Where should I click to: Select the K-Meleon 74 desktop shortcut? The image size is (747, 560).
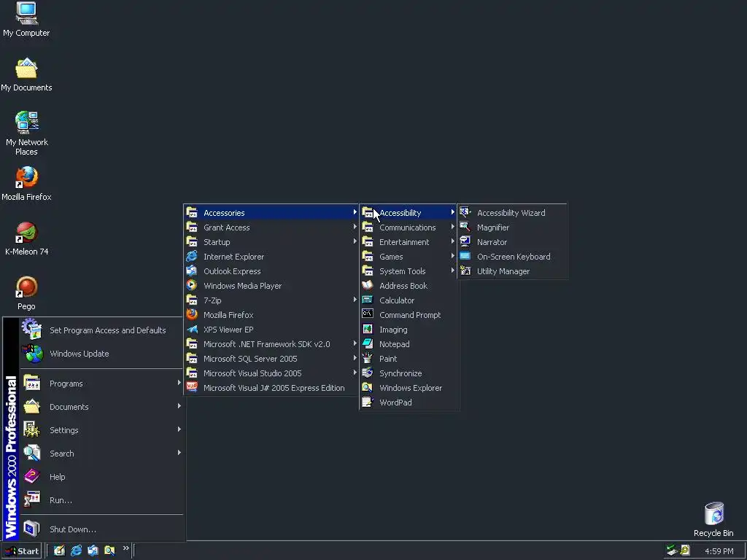pos(26,238)
